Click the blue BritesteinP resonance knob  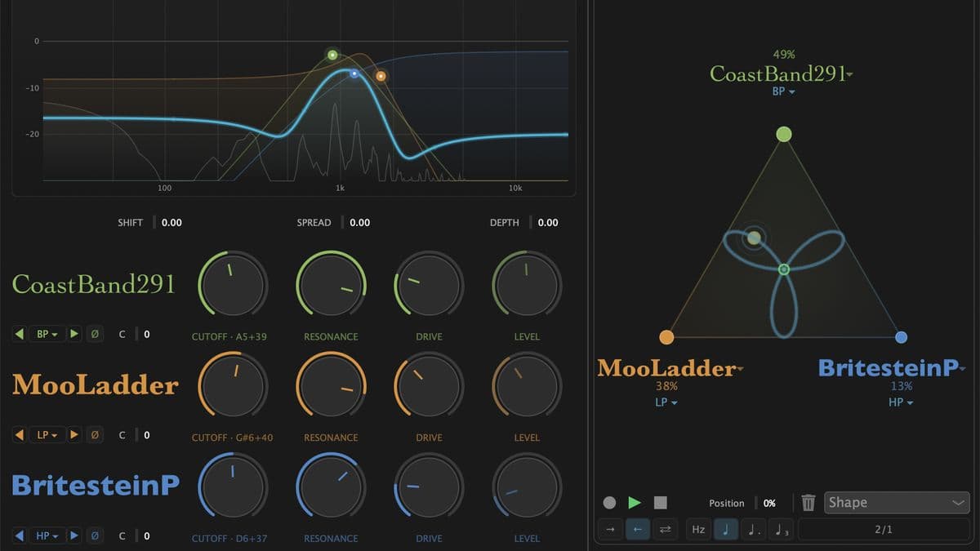[x=331, y=487]
